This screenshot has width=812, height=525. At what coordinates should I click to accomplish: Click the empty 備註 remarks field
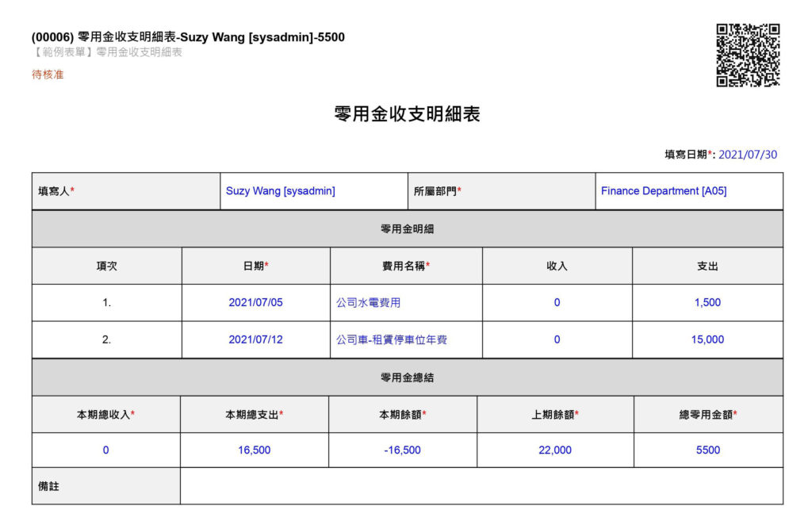coord(481,485)
